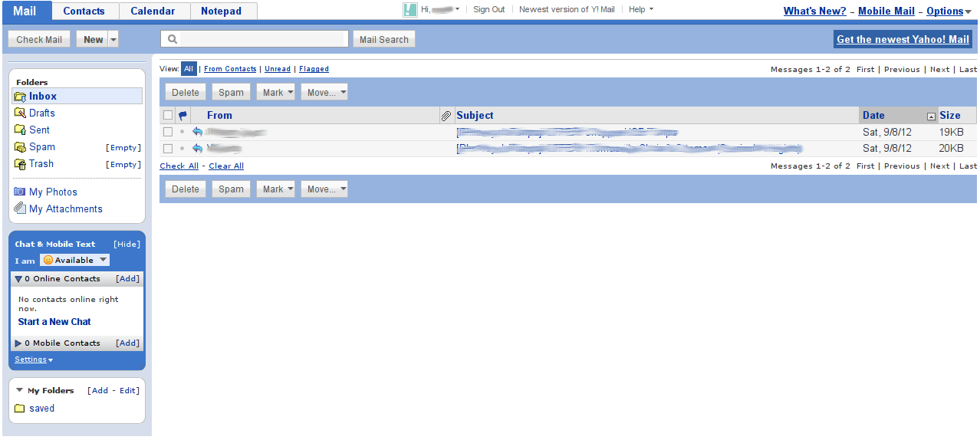Hide the Chat & Mobile Text panel
The width and height of the screenshot is (980, 440).
[x=127, y=244]
